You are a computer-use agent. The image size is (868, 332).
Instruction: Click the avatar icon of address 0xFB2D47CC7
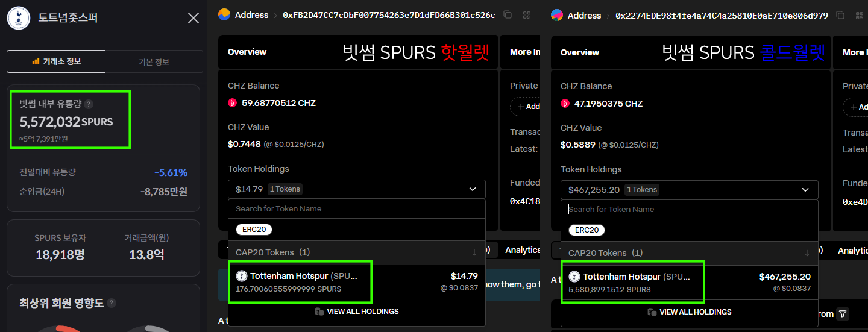click(224, 15)
